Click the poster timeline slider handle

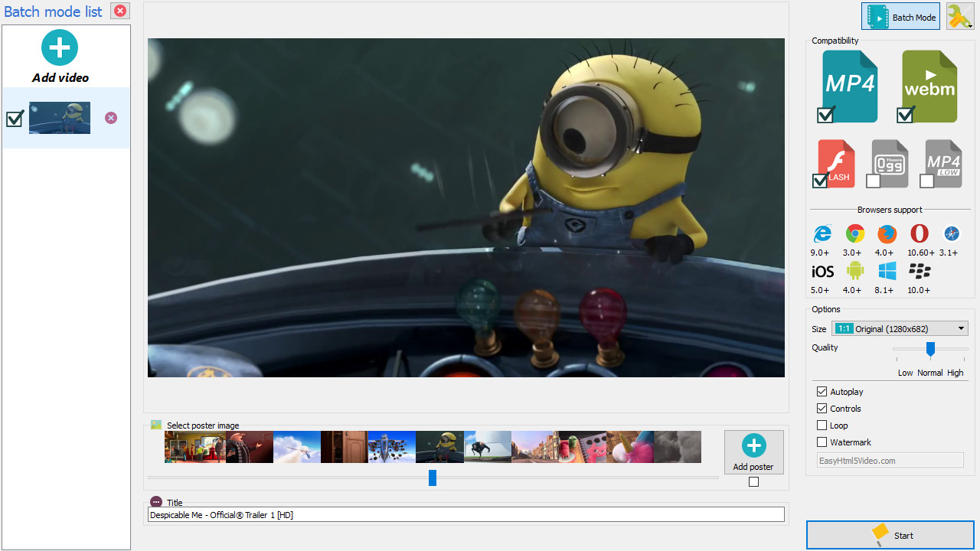[433, 478]
